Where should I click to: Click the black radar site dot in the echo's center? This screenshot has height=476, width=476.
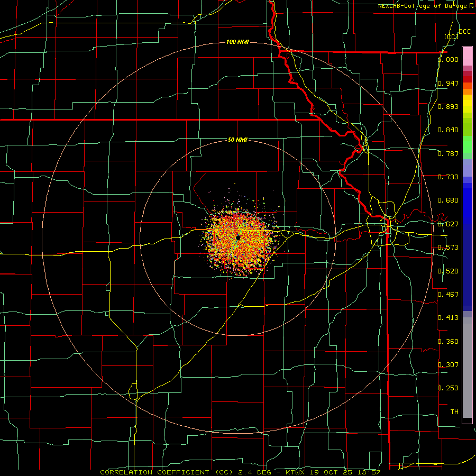tap(239, 238)
